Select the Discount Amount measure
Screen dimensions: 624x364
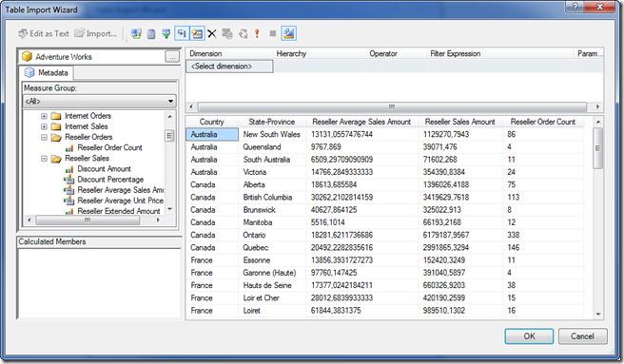coord(104,169)
